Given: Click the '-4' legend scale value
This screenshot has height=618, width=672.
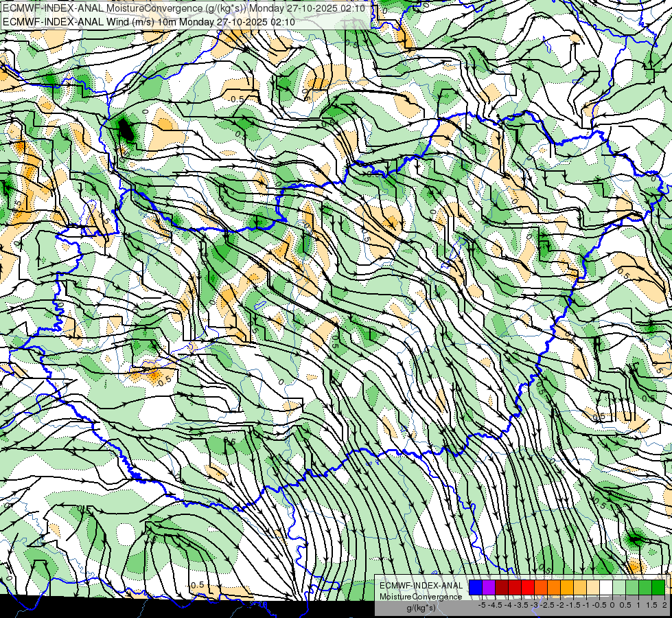Looking at the screenshot, I should 508,605.
